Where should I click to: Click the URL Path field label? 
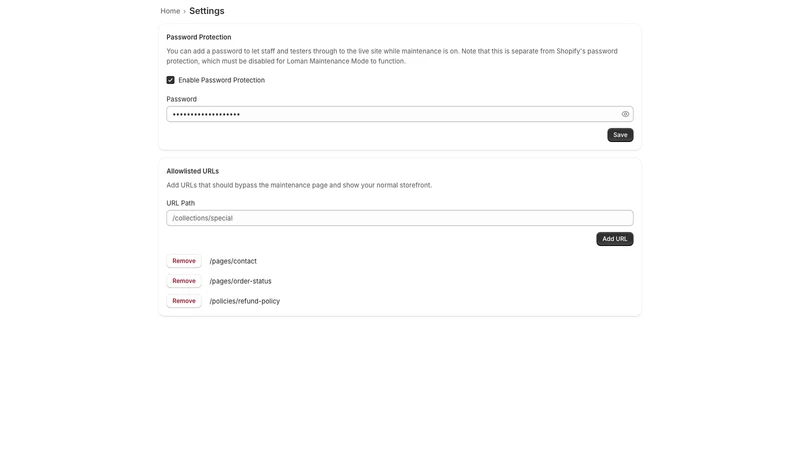point(181,203)
